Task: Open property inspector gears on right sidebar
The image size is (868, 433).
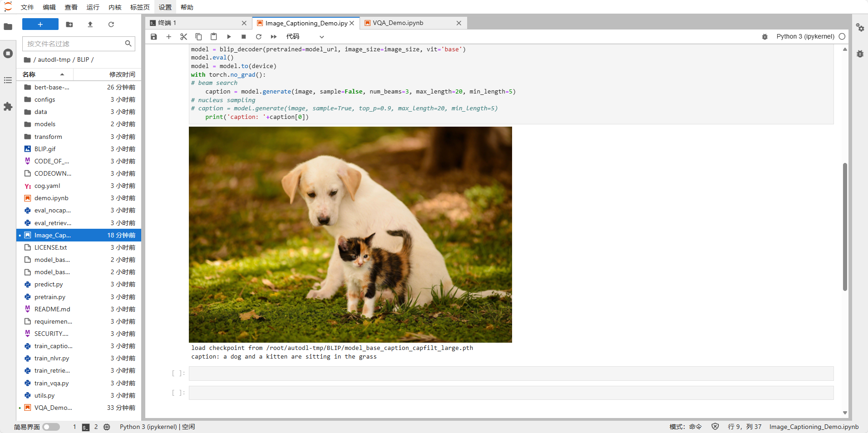Action: 860,27
